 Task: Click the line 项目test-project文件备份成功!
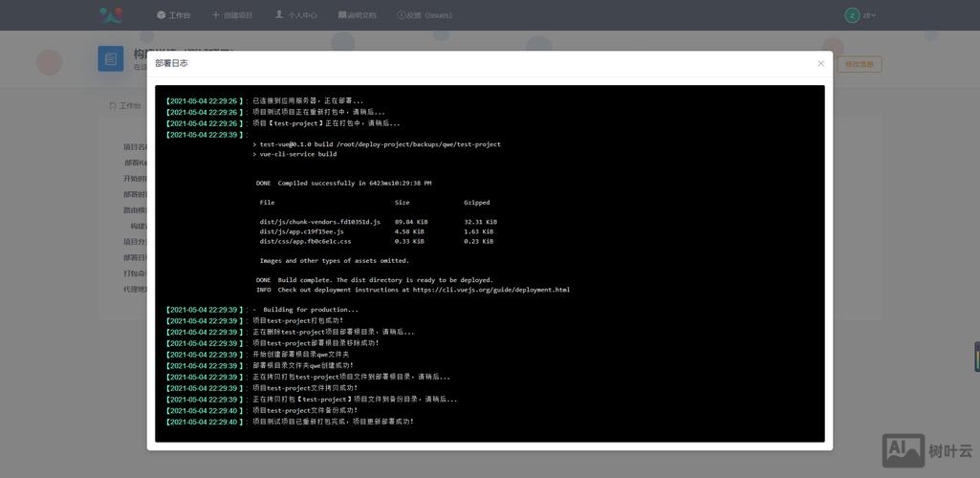pos(305,411)
